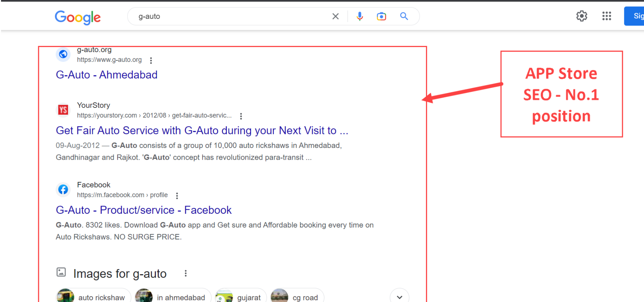644x302 pixels.
Task: Click the image icon beside Images for g-auto
Action: click(61, 272)
